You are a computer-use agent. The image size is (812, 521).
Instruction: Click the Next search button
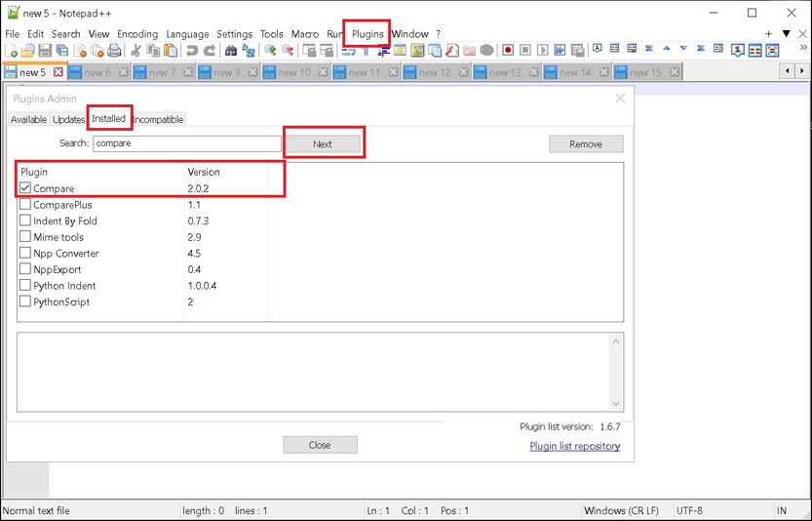point(322,144)
